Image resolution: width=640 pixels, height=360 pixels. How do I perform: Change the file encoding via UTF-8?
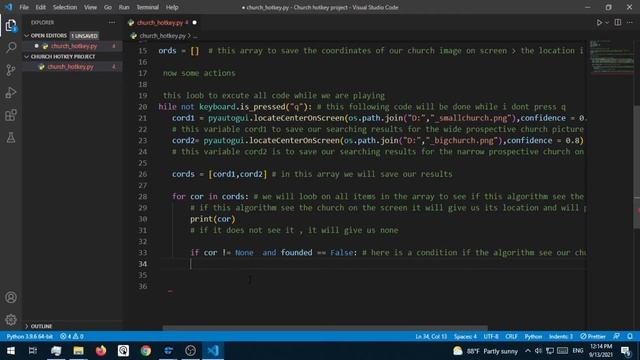pos(491,336)
